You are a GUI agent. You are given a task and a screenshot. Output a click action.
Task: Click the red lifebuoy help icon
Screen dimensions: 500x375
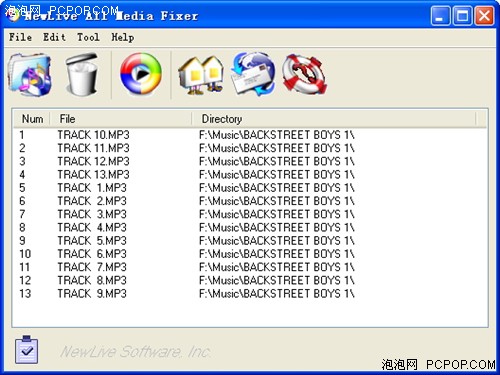pos(304,74)
